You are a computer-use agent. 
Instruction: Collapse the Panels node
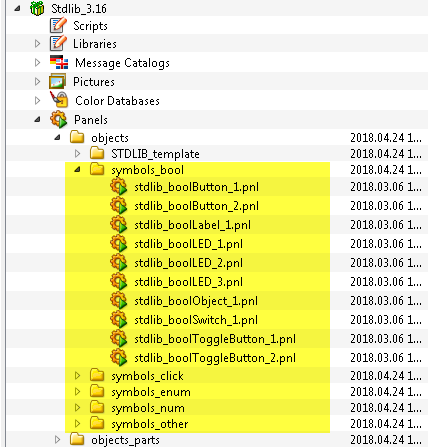click(37, 119)
